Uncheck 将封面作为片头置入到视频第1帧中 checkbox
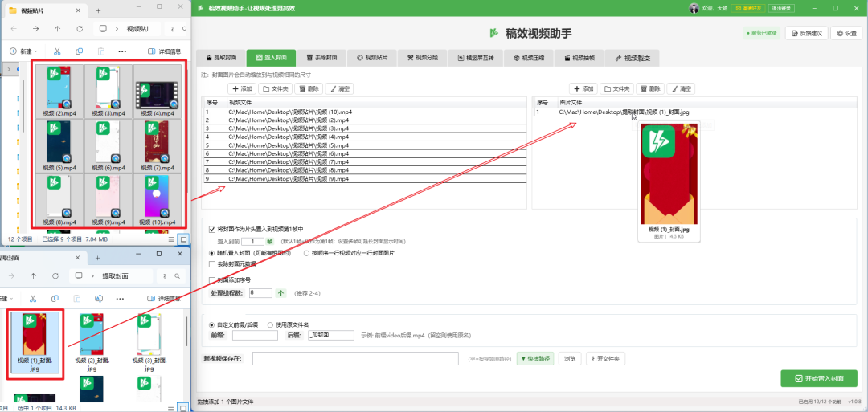 coord(212,229)
